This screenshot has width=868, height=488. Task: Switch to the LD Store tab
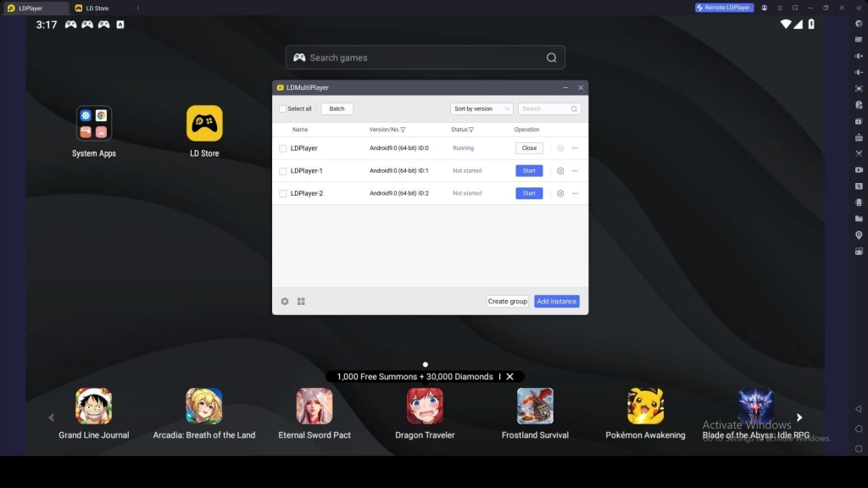(97, 8)
